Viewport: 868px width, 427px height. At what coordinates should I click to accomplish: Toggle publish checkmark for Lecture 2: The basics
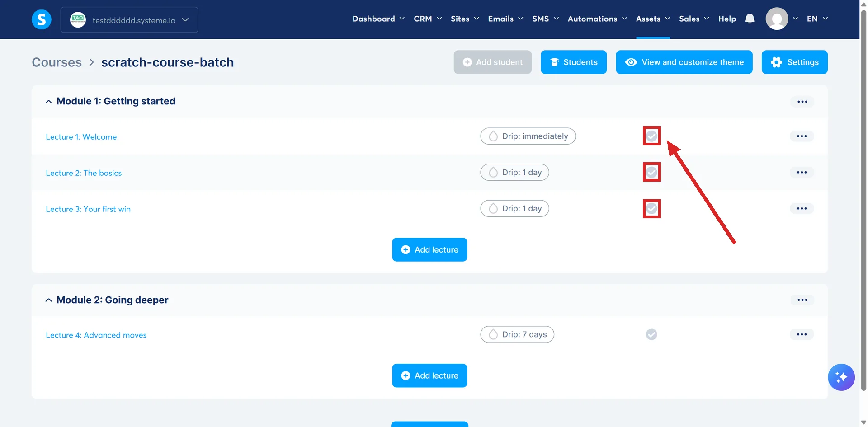pyautogui.click(x=651, y=172)
